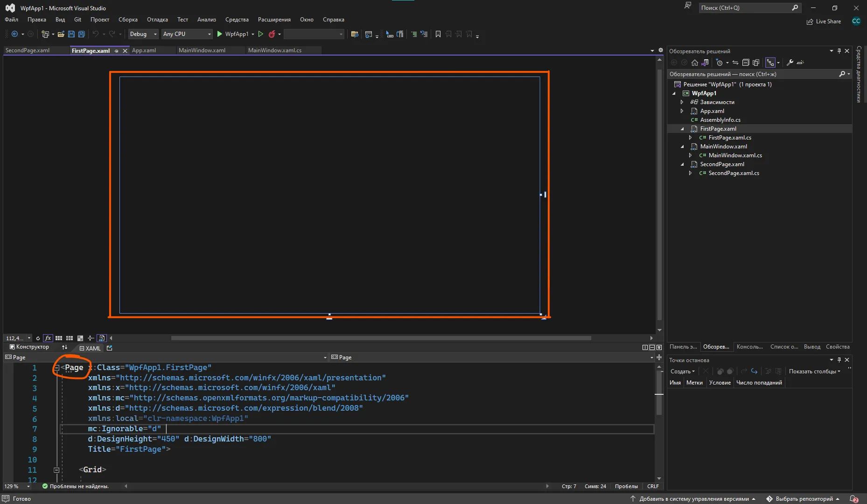Collapse the Grid element outline toggle

click(x=56, y=470)
